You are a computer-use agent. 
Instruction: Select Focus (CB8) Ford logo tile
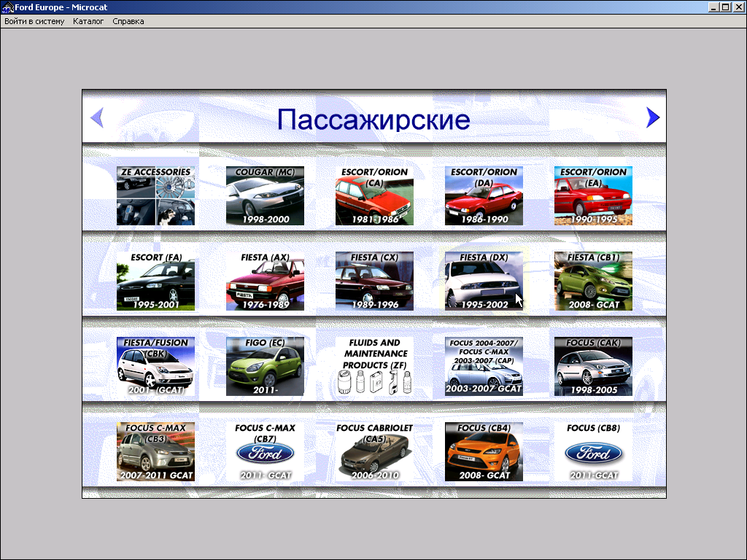(x=593, y=452)
